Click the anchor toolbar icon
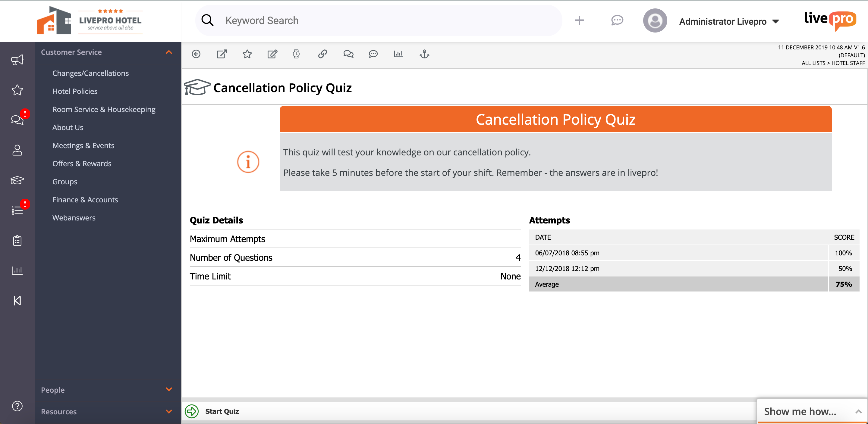Viewport: 868px width, 424px height. point(424,54)
